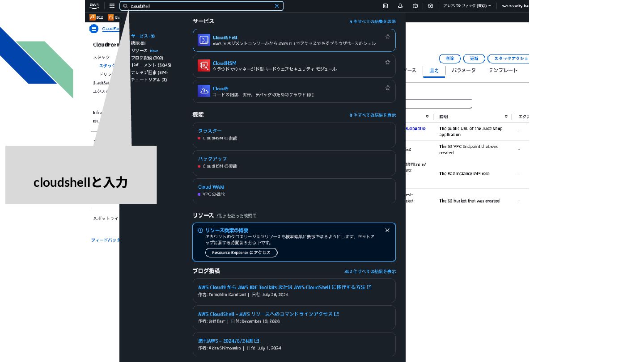Show all 8 feature results
Viewport: 644px width, 362px height.
coord(373,115)
